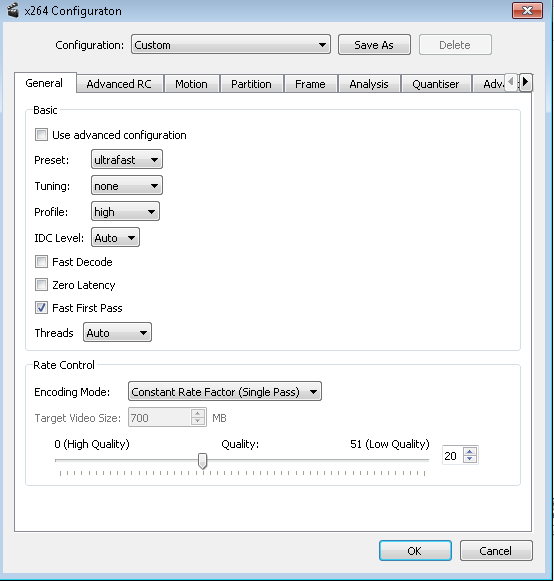Open the Configuration dropdown showing Custom
Viewport: 554px width, 581px height.
(230, 45)
